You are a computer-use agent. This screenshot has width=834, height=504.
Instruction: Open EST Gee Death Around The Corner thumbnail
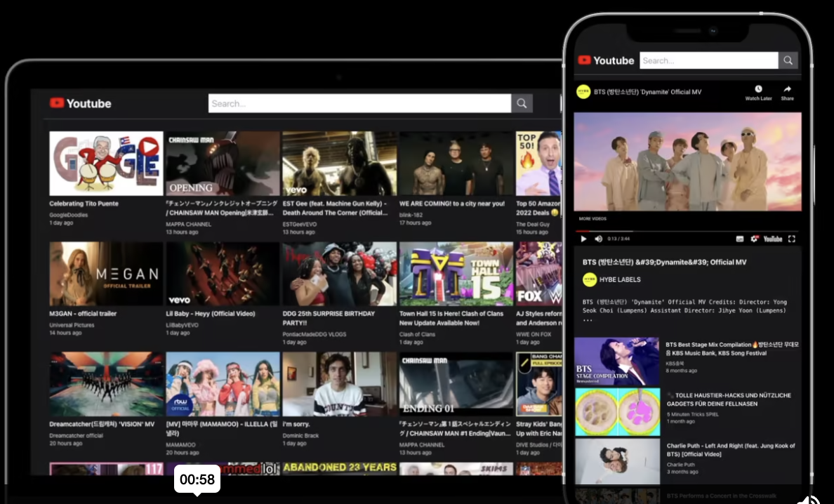(x=339, y=164)
